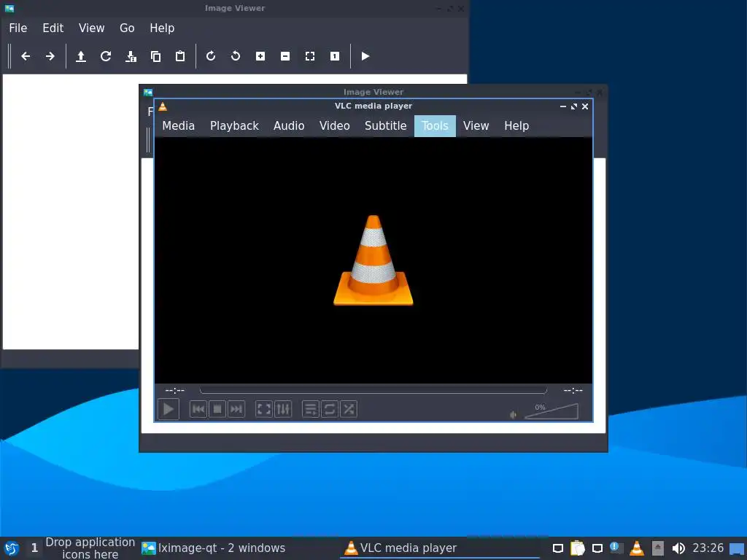The height and width of the screenshot is (560, 747).
Task: Open VLC View menu
Action: tap(476, 125)
